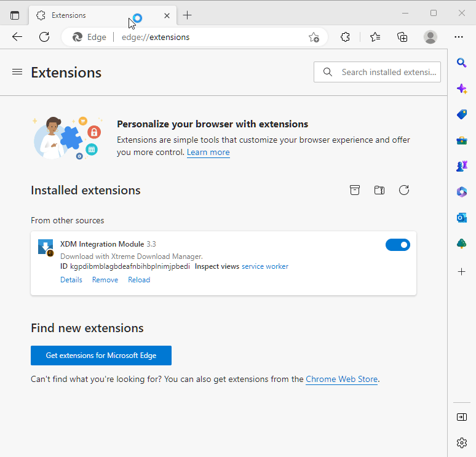Click the XDM Integration Module title
The image size is (476, 457).
[x=102, y=244]
